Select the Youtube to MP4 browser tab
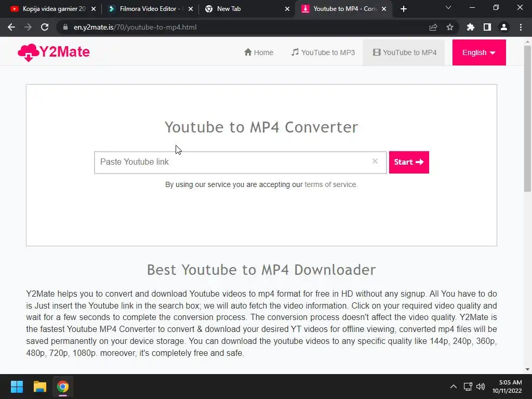Viewport: 532px width, 399px height. point(343,9)
